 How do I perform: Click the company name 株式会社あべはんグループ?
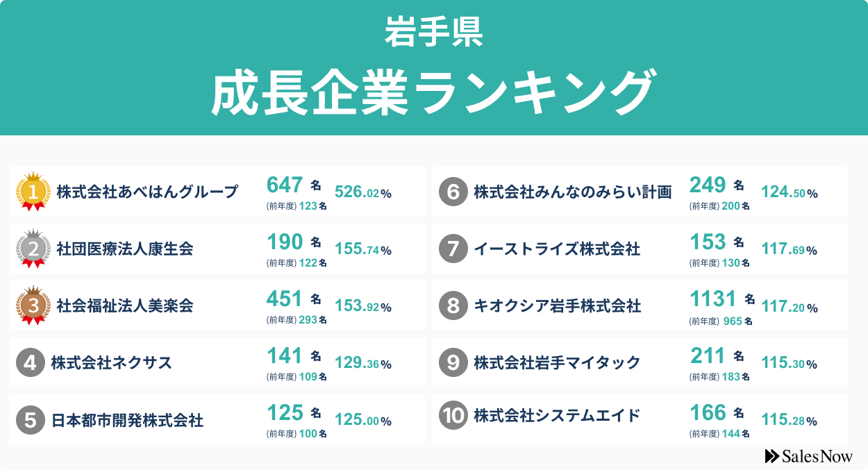point(147,192)
